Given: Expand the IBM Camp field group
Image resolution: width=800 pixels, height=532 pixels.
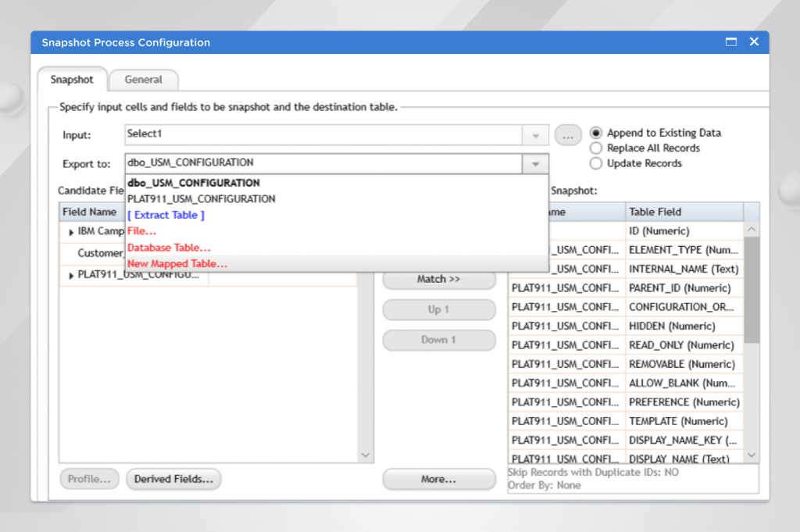Looking at the screenshot, I should click(70, 231).
